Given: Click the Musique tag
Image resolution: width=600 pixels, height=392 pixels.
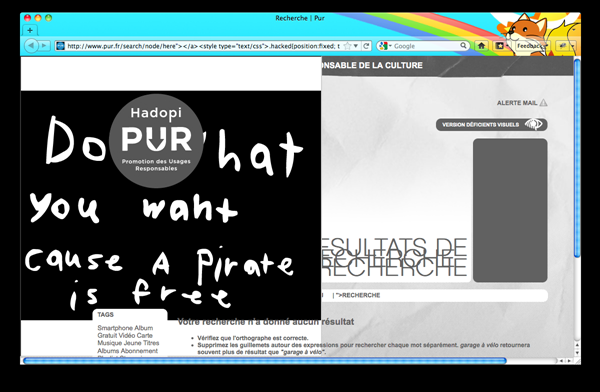Looking at the screenshot, I should click(x=109, y=343).
